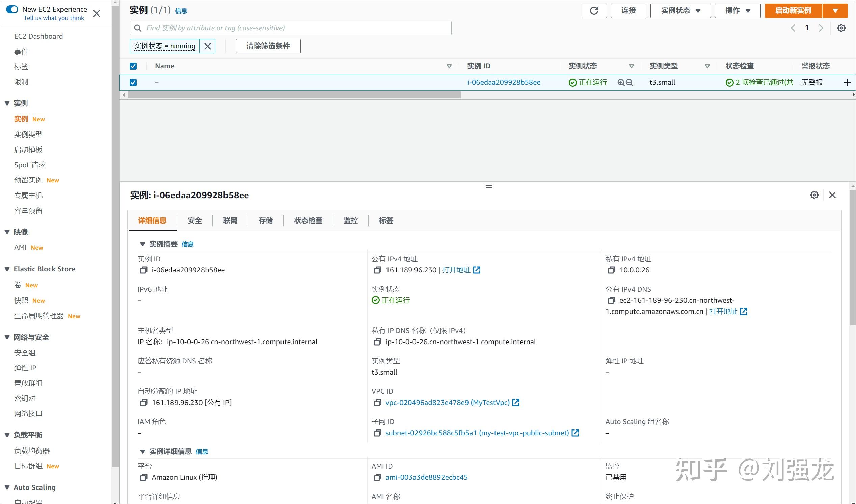
Task: Copy the instance ID i-06edaa209928b58ee
Action: click(x=143, y=270)
